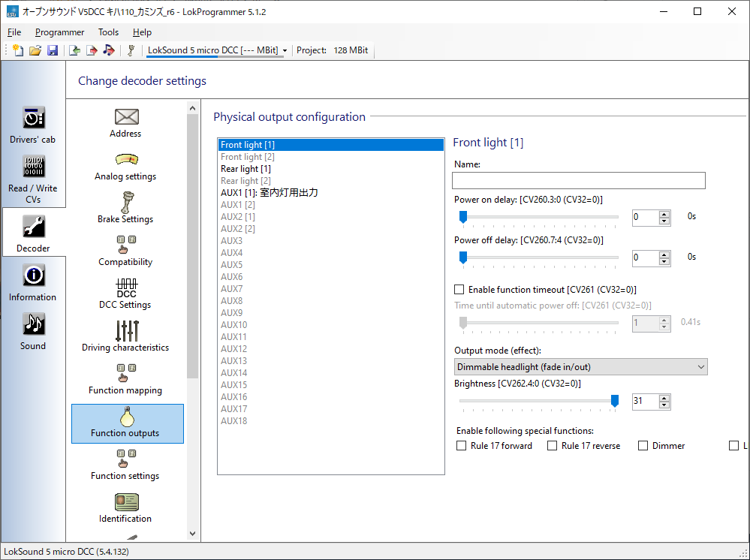Image resolution: width=750 pixels, height=560 pixels.
Task: Click into the output Name text field
Action: (x=578, y=180)
